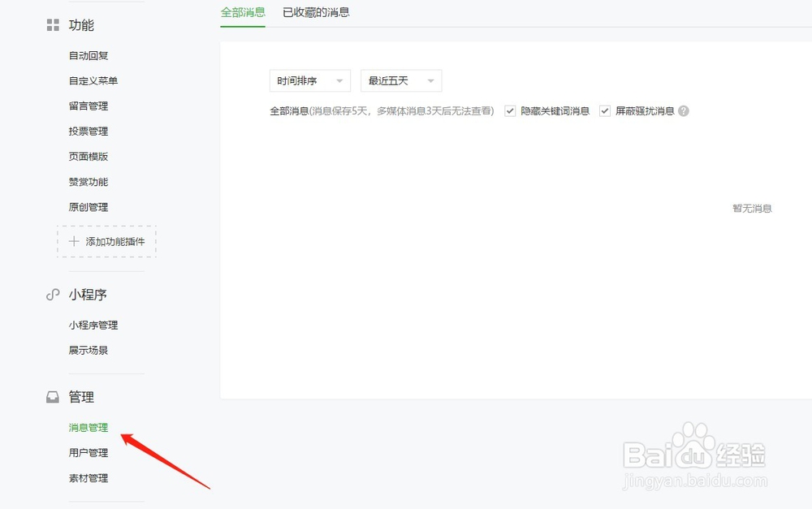
Task: Open 用户管理 in the sidebar
Action: pyautogui.click(x=89, y=453)
